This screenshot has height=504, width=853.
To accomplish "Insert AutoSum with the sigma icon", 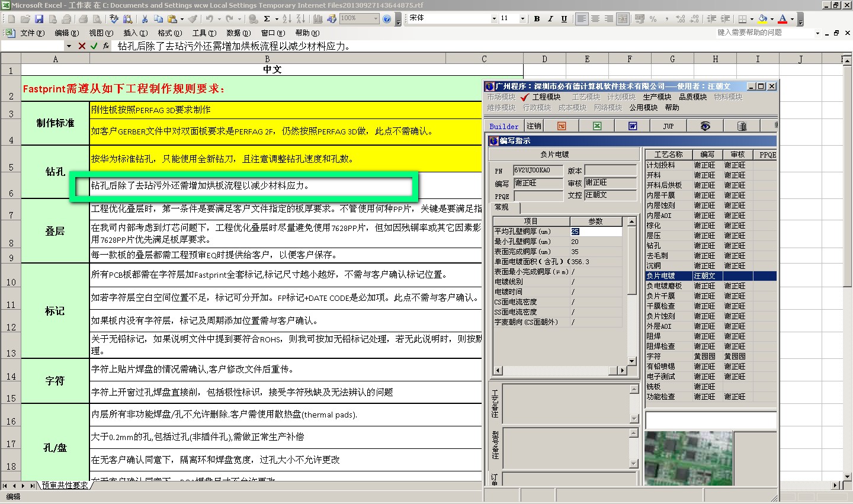I will point(267,19).
